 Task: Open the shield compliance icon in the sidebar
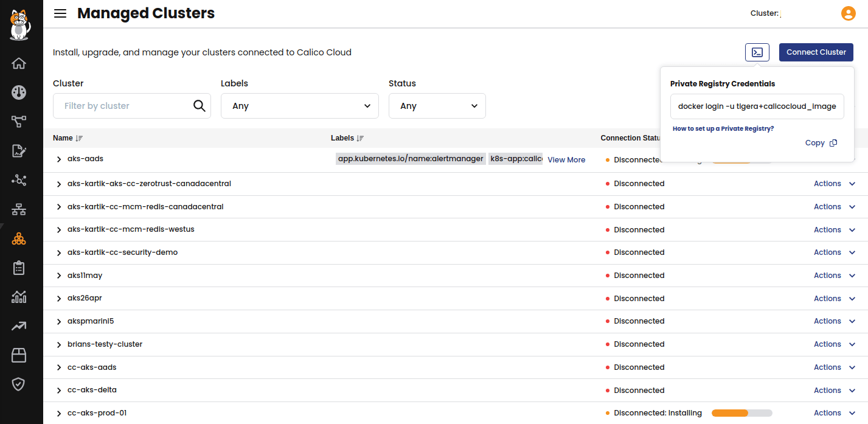19,384
